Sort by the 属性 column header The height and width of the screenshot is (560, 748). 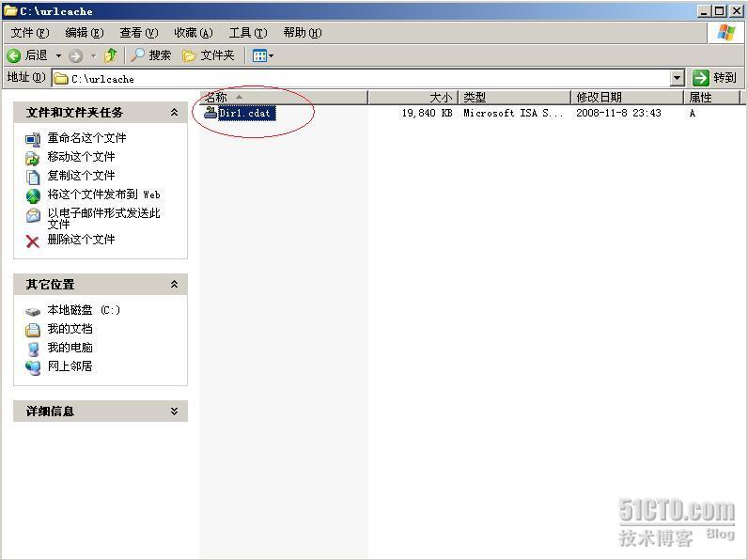711,98
